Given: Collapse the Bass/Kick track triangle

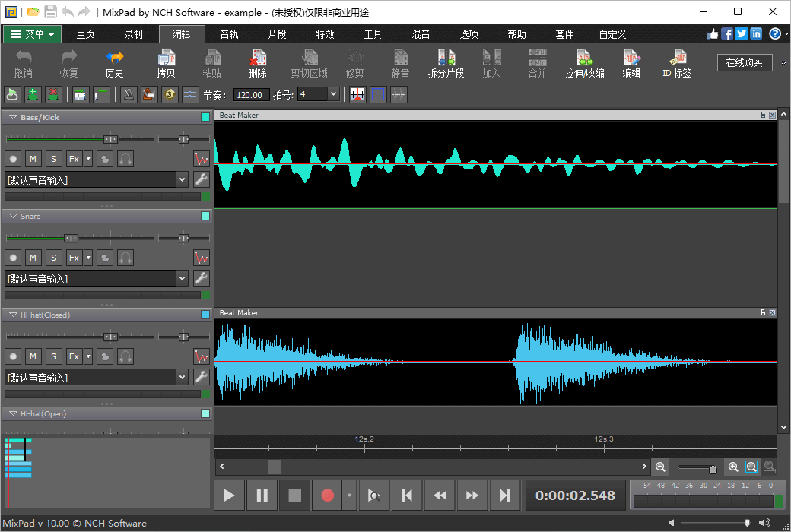Looking at the screenshot, I should [13, 117].
